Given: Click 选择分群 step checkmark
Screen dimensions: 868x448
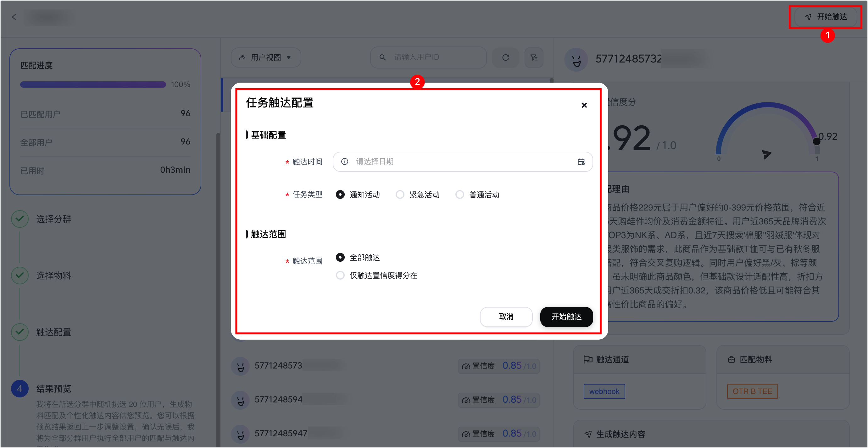Looking at the screenshot, I should (x=20, y=219).
